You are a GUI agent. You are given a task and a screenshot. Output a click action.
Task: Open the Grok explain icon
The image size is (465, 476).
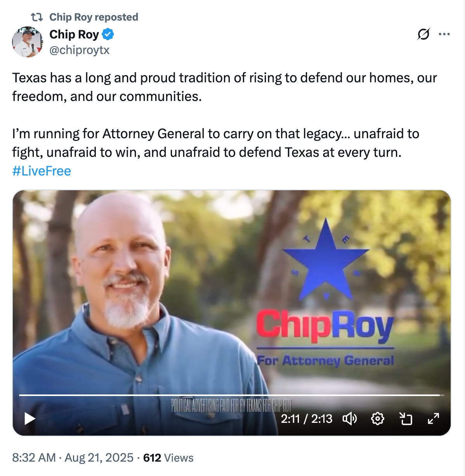[423, 34]
